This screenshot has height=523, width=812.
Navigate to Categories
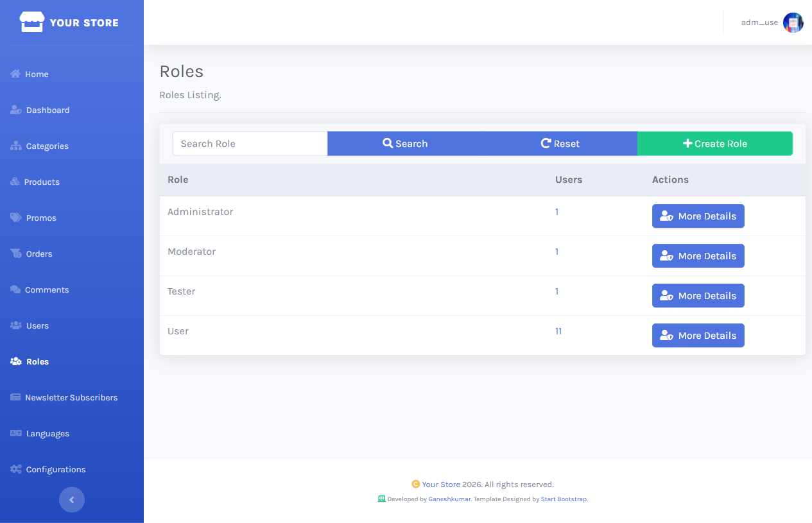click(72, 146)
